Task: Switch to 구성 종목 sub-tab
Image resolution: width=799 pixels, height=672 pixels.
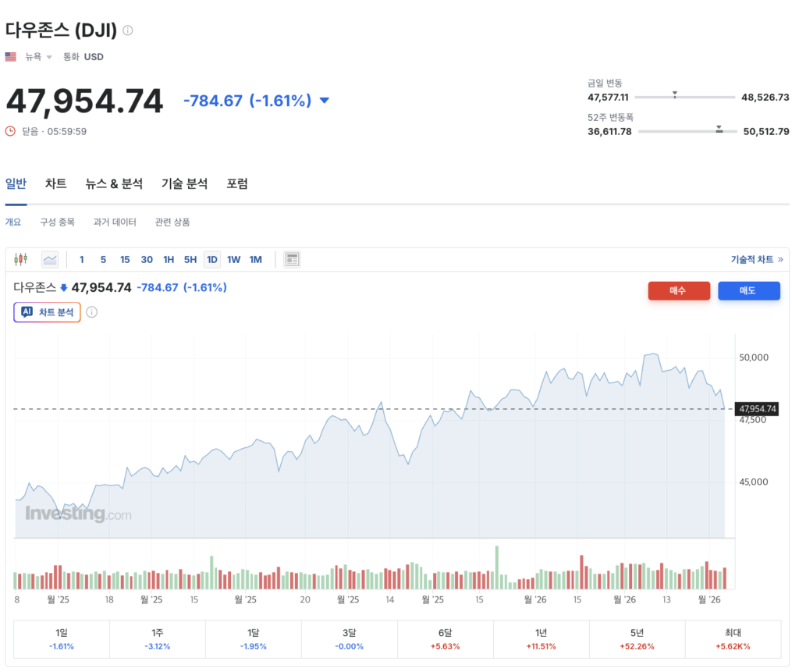Action: [58, 222]
